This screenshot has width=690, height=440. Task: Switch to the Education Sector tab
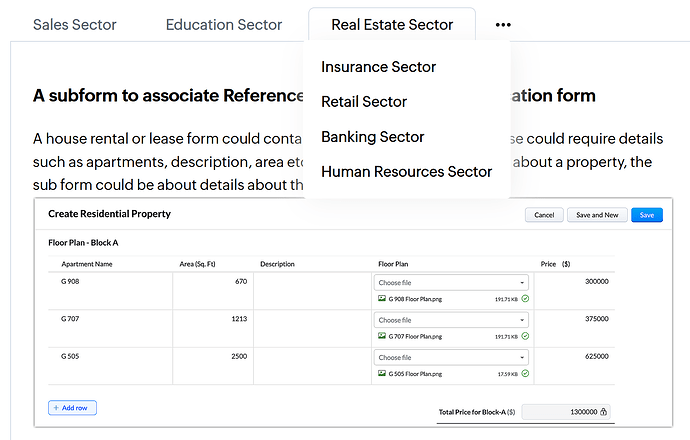point(224,24)
